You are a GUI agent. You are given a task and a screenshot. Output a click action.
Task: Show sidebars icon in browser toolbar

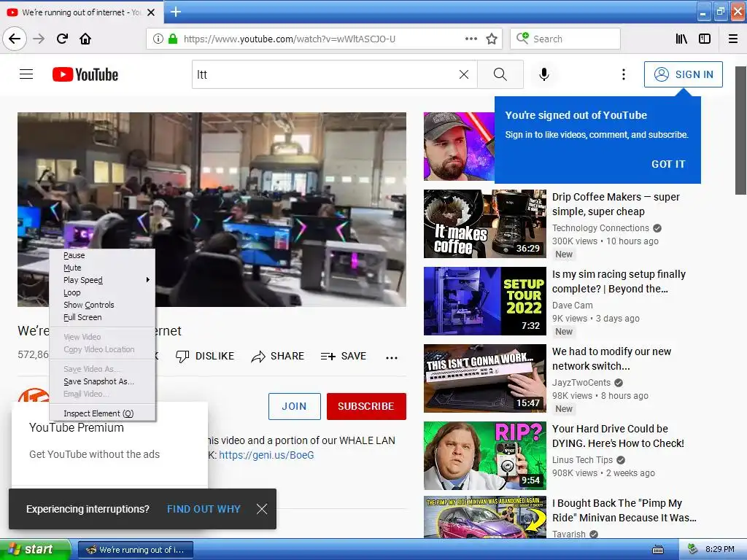tap(705, 39)
